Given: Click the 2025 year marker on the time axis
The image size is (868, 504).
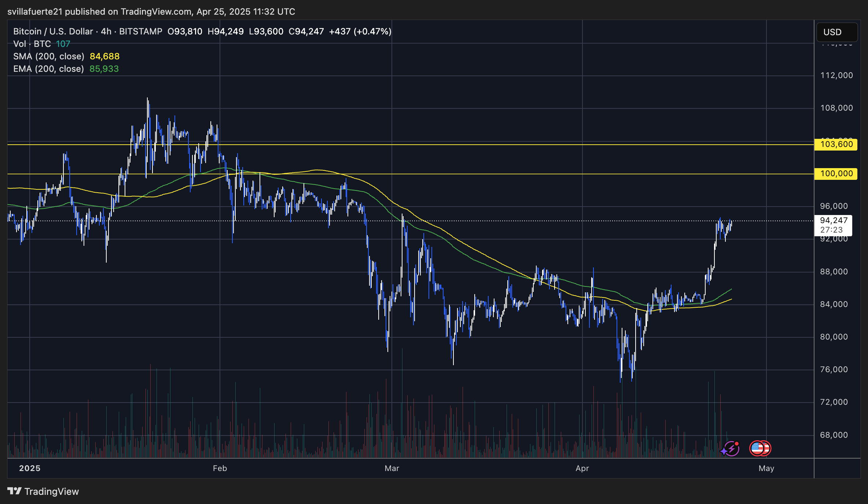Looking at the screenshot, I should click(x=30, y=468).
